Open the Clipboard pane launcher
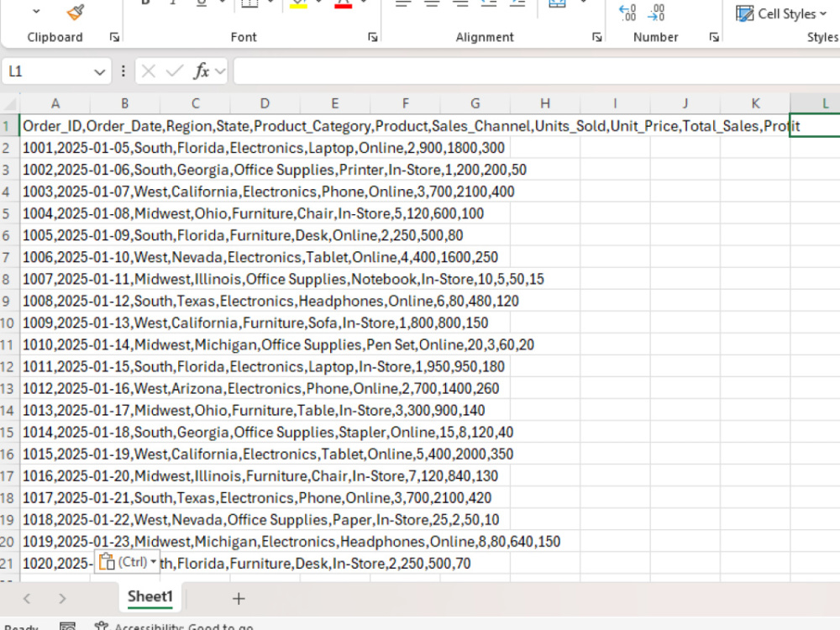Screen dimensions: 840x630 [114, 37]
